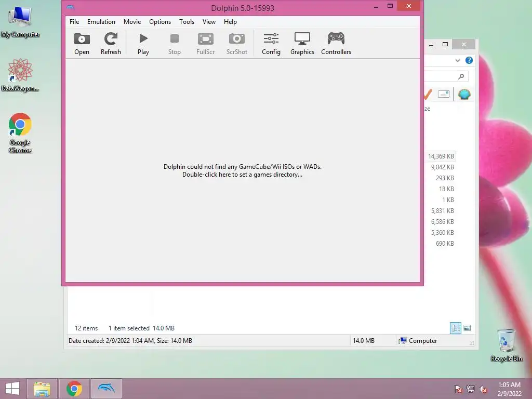This screenshot has width=532, height=399.
Task: Select the 293 KB file row
Action: click(x=440, y=178)
